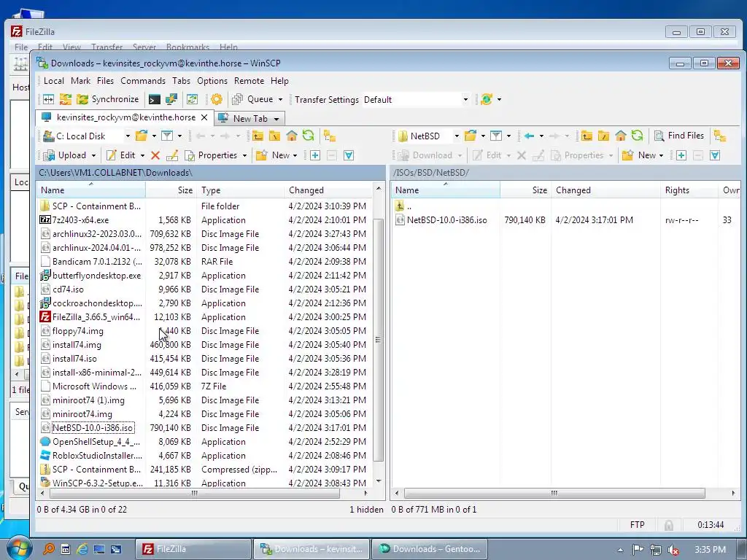Click the globe refresh icon beside Transfer Settings

[487, 99]
